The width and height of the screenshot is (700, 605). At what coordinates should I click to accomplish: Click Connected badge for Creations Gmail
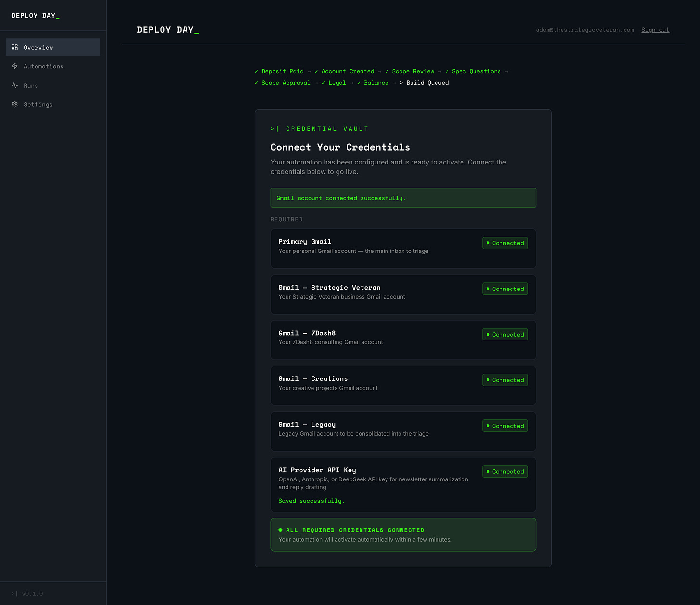click(x=505, y=380)
